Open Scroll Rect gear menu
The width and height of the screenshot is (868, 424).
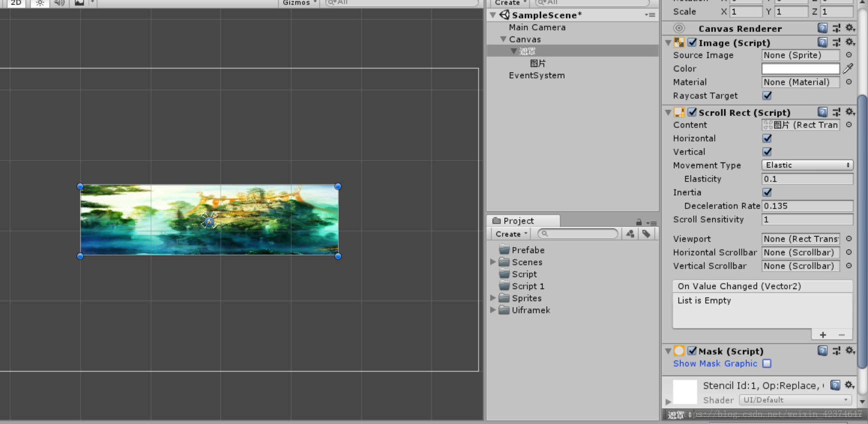click(x=850, y=112)
